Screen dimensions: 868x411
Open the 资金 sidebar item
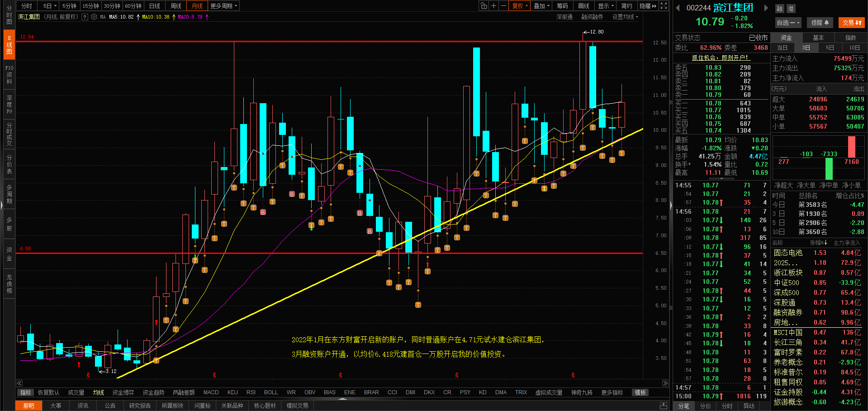[x=9, y=254]
